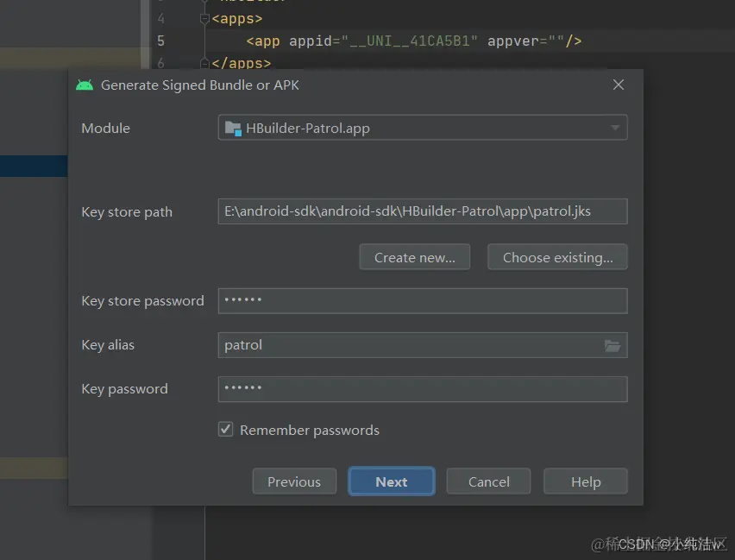This screenshot has height=560, width=735.
Task: Click the Previous button
Action: pos(294,481)
